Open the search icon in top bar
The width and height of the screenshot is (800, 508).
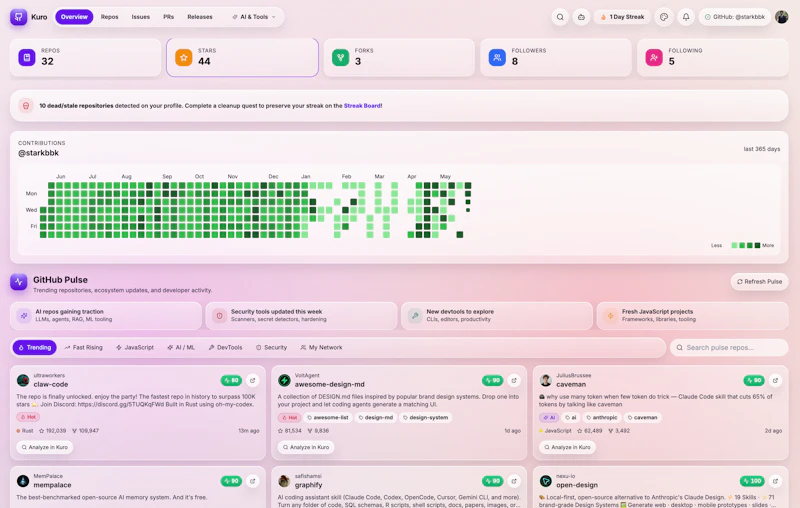pyautogui.click(x=560, y=17)
